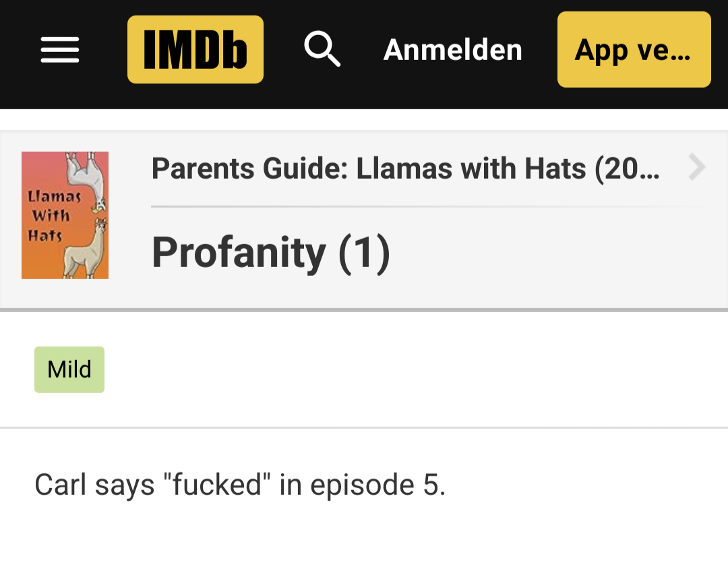
Task: Click the letter "b" of the IMDb logo
Action: 235,50
